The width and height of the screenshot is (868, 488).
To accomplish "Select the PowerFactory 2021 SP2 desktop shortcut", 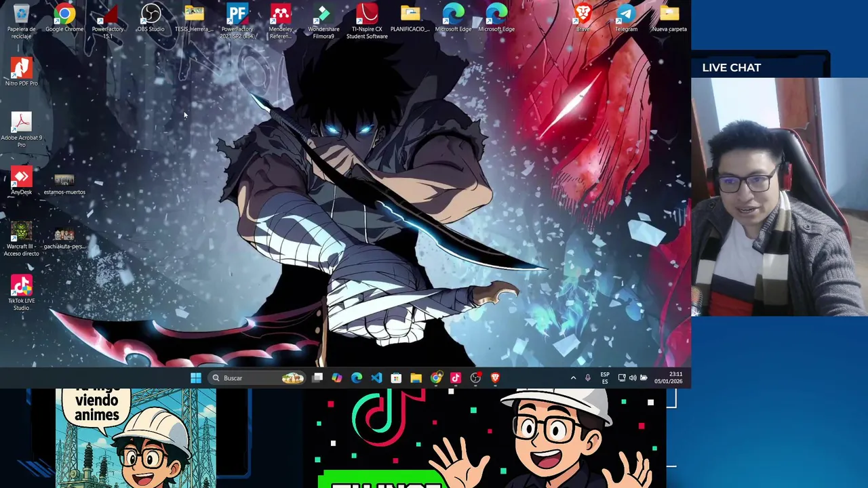I will (237, 20).
